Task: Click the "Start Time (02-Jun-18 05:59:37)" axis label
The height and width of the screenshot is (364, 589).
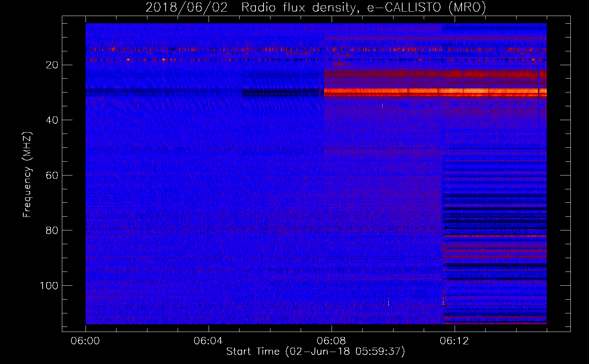Action: pos(316,352)
